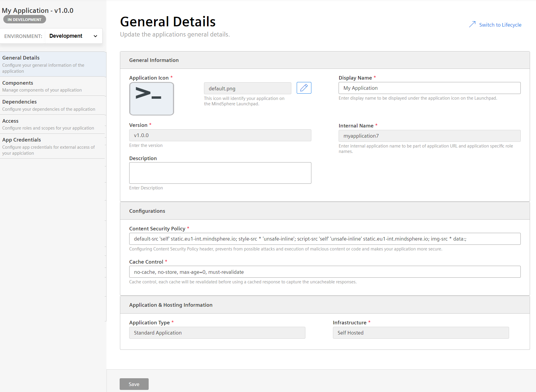Click the Save button

[134, 384]
